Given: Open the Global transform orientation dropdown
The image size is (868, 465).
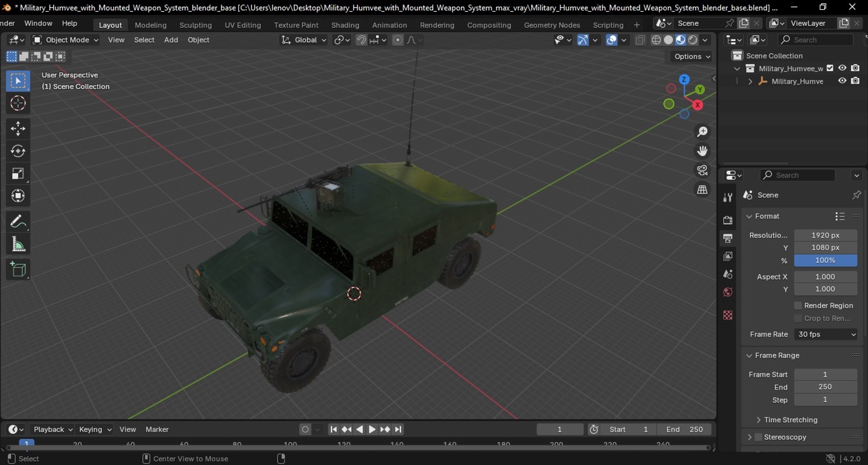Looking at the screenshot, I should (303, 40).
